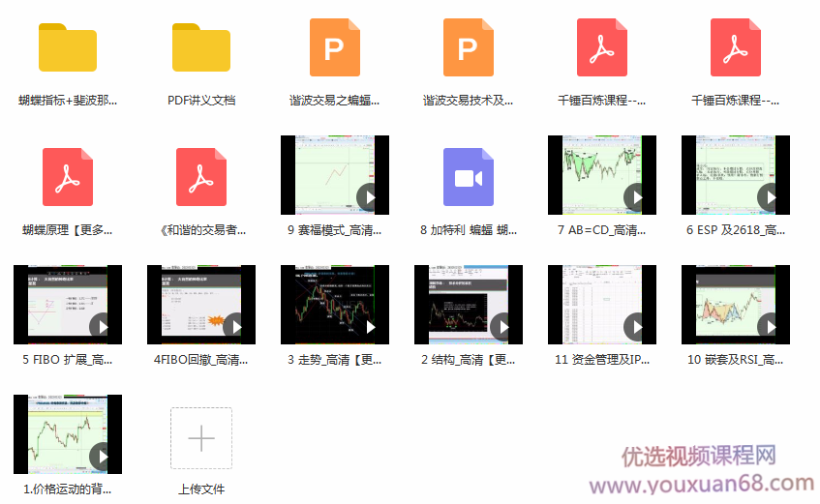Open the 蝴蝶原理 PDF icon
Image resolution: width=820 pixels, height=504 pixels.
68,177
